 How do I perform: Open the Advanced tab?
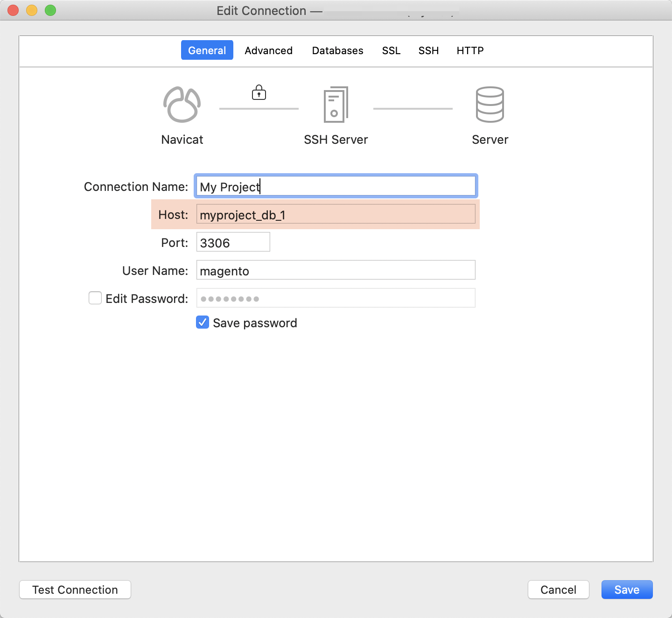(x=269, y=50)
